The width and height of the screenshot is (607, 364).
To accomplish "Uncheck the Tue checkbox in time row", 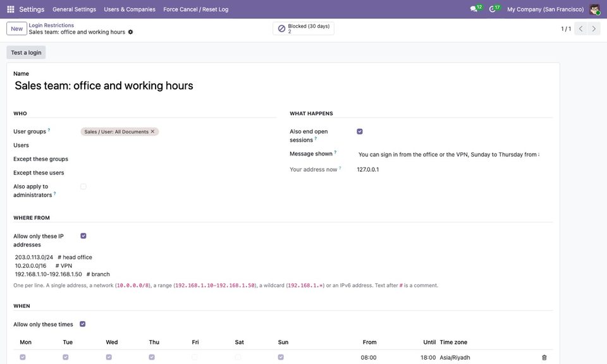I will coord(65,357).
